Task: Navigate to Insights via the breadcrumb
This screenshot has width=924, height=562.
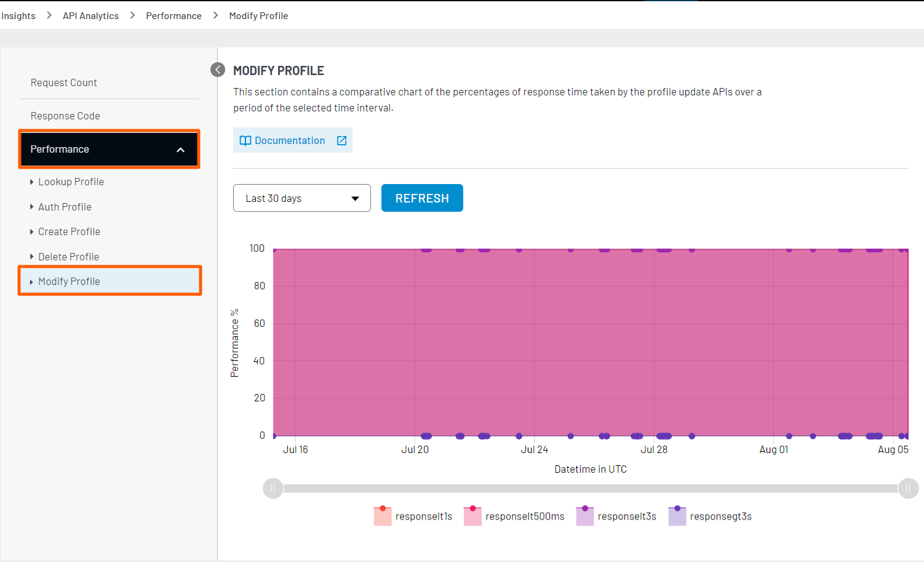Action: (x=18, y=15)
